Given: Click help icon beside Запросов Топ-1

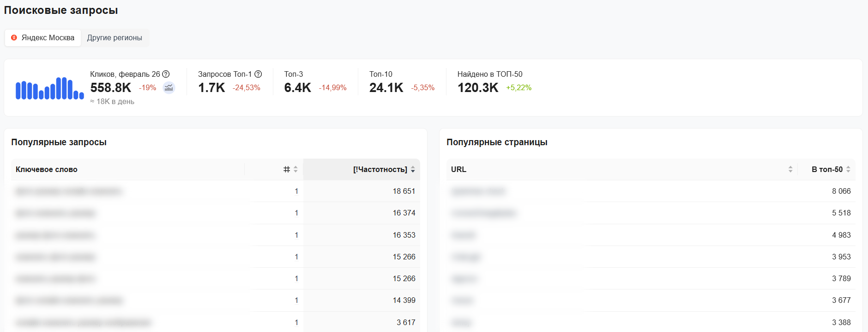Looking at the screenshot, I should [x=259, y=74].
